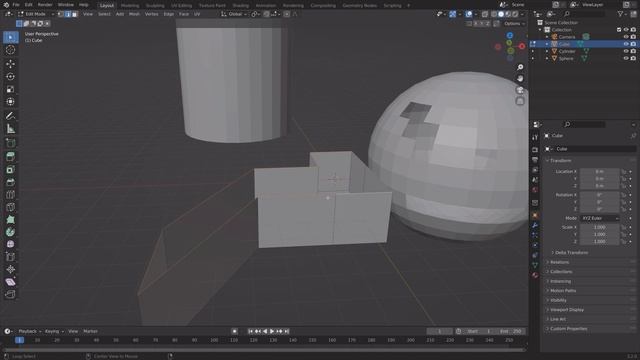Select the Cursor tool
640x360 pixels.
[x=11, y=50]
